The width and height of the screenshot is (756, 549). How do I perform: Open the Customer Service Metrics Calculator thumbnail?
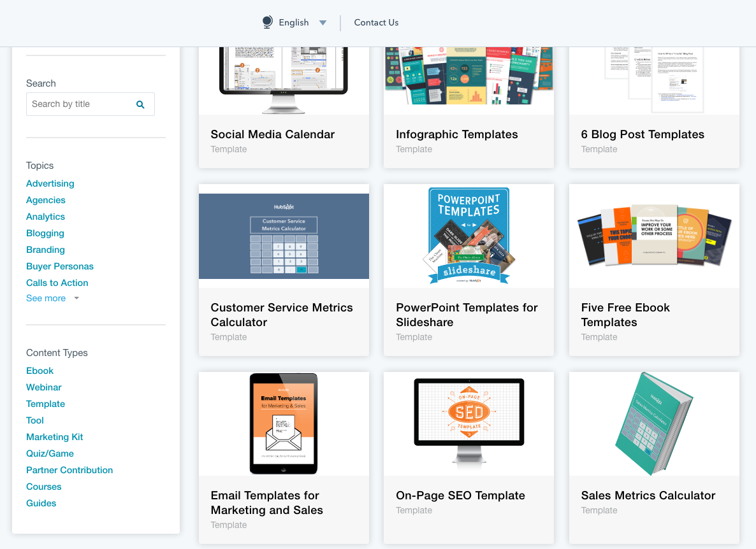click(x=284, y=236)
